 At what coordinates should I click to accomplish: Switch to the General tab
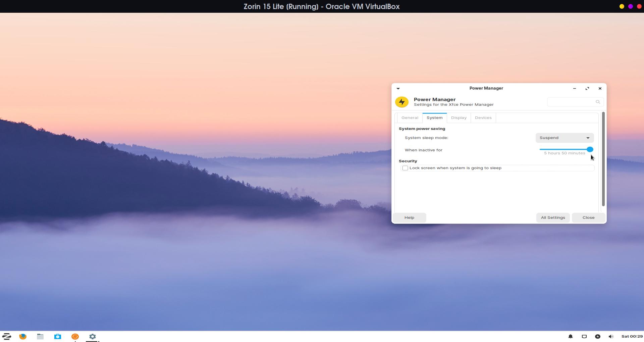click(410, 118)
